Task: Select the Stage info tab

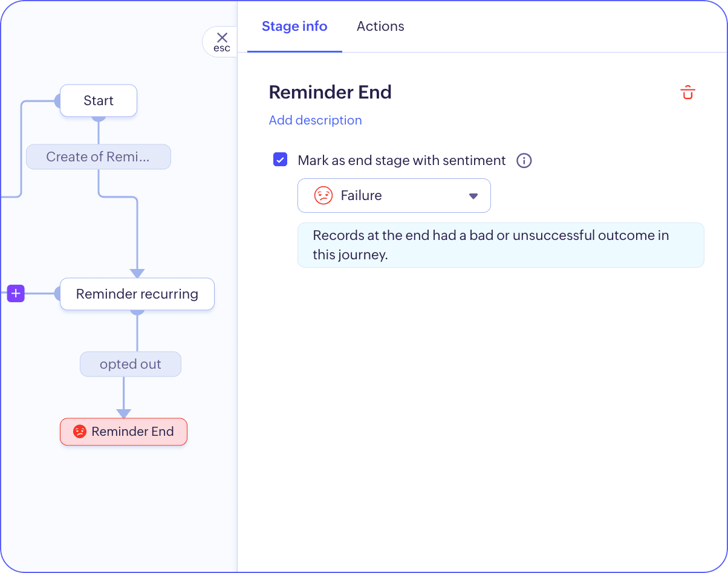Action: tap(294, 27)
